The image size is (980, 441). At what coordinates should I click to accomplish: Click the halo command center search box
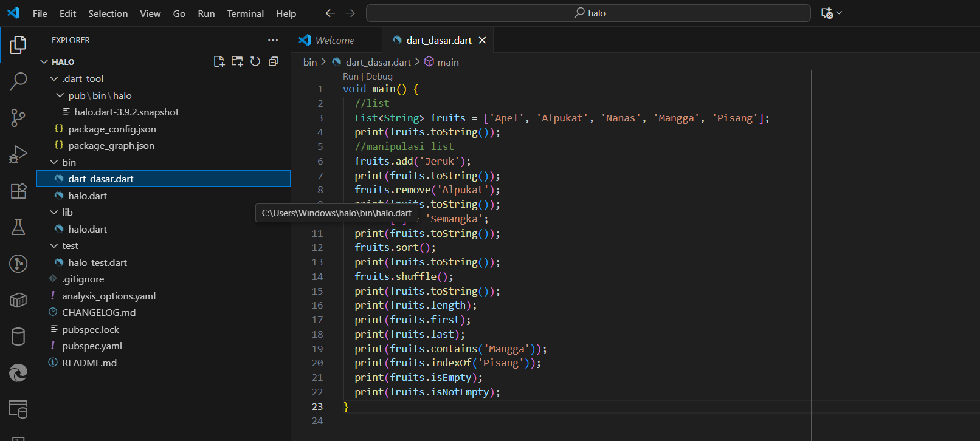[x=588, y=13]
